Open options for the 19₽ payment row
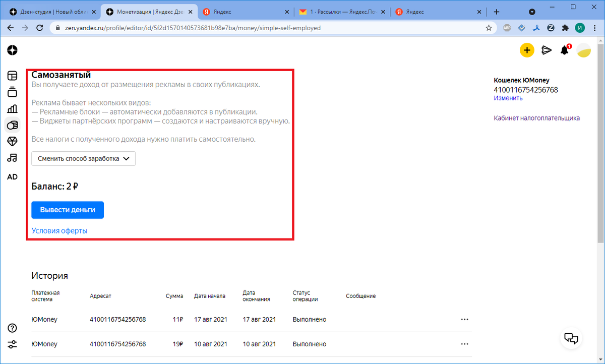The width and height of the screenshot is (605, 364). point(465,344)
